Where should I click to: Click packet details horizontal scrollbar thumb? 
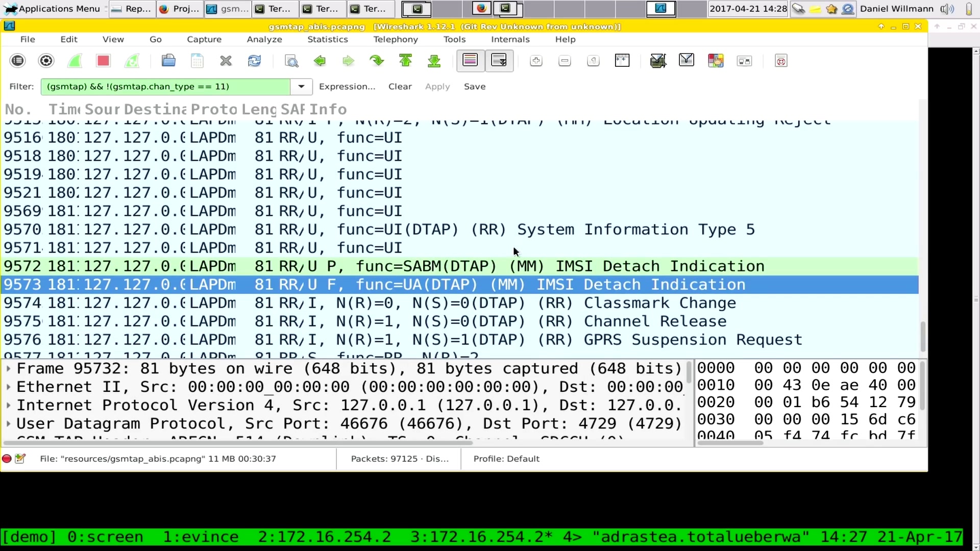point(238,442)
